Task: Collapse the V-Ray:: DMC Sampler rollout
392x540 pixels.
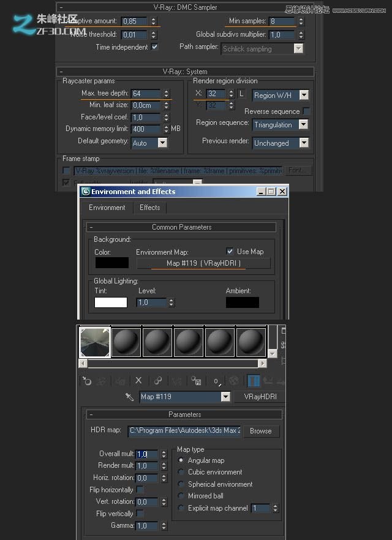Action: (61, 7)
